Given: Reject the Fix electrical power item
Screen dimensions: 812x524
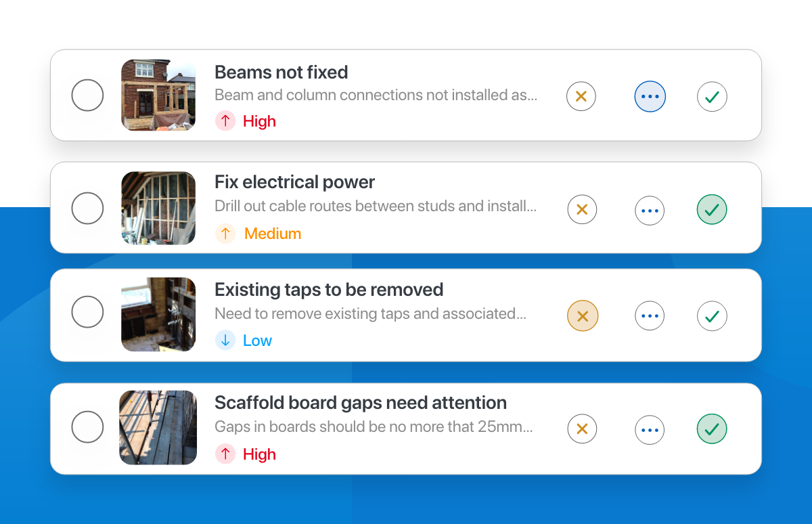Looking at the screenshot, I should [x=582, y=210].
